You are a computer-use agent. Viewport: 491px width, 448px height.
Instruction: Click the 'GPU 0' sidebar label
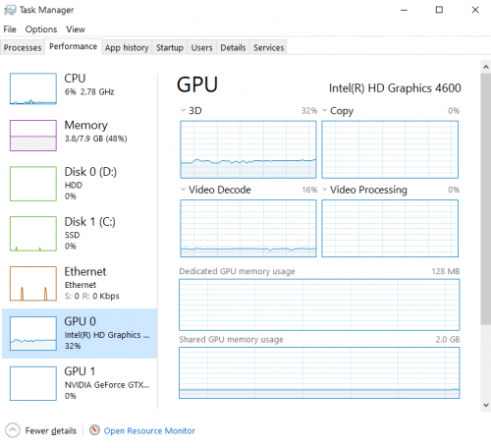click(81, 321)
